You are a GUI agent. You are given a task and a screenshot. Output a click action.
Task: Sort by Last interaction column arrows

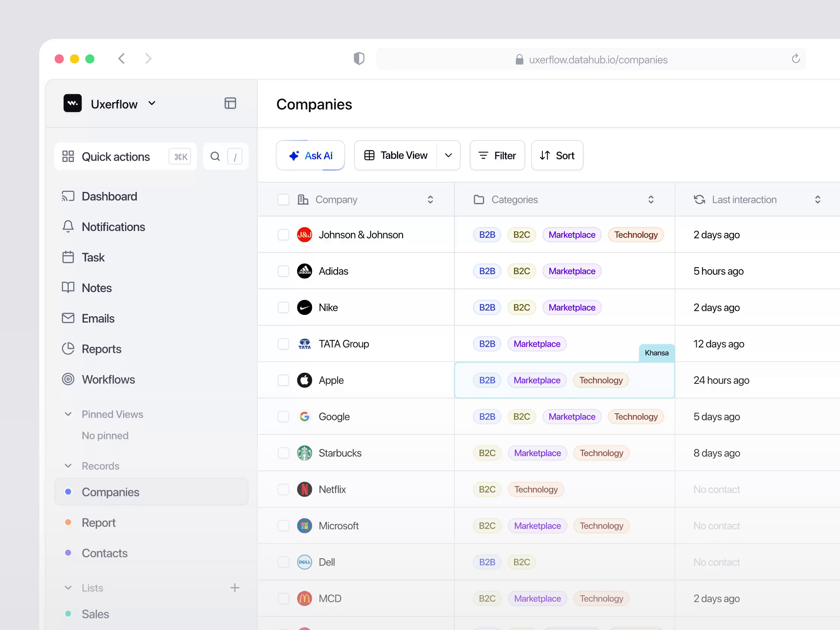coord(818,200)
